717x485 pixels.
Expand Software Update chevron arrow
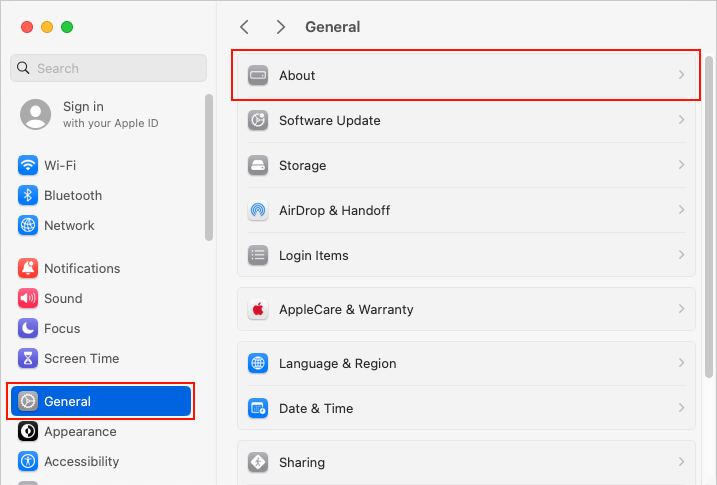click(x=681, y=120)
